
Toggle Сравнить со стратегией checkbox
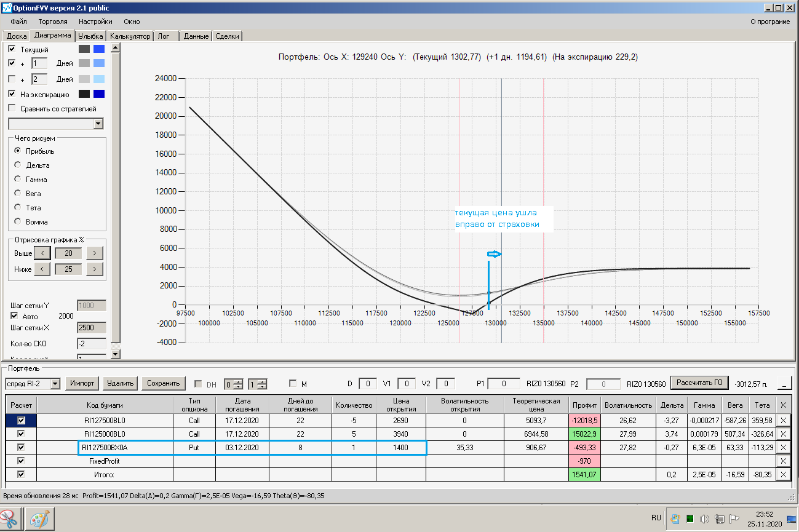point(12,109)
